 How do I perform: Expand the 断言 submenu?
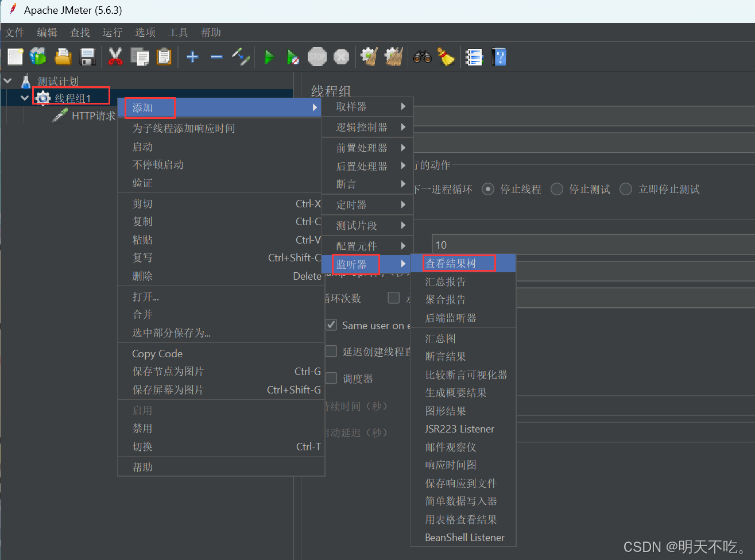(367, 184)
